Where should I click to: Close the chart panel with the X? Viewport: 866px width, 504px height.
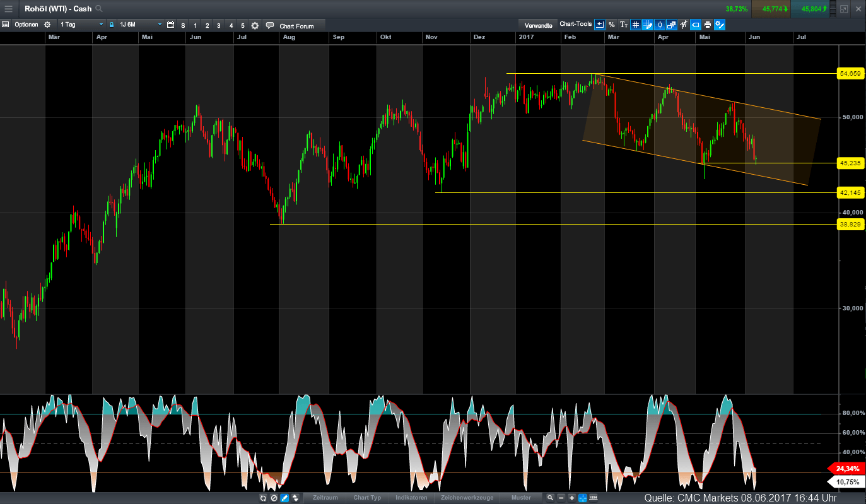click(x=858, y=9)
